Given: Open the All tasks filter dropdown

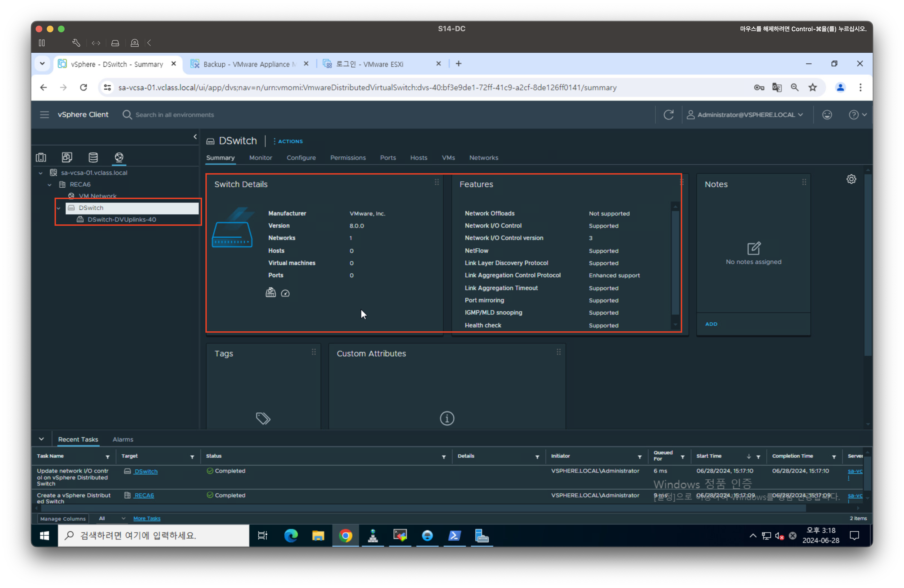Looking at the screenshot, I should pos(112,518).
